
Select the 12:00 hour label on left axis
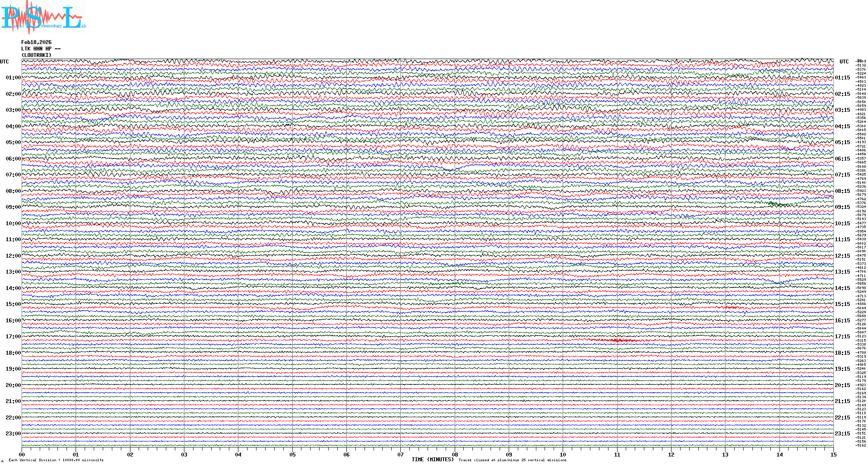(x=13, y=256)
